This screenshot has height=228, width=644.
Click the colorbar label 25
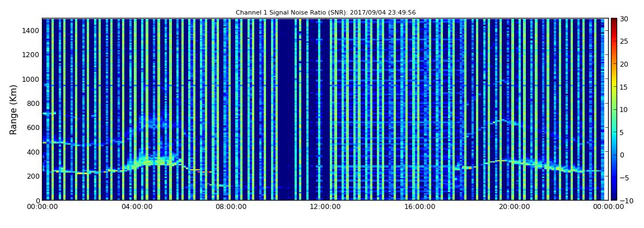pos(624,41)
